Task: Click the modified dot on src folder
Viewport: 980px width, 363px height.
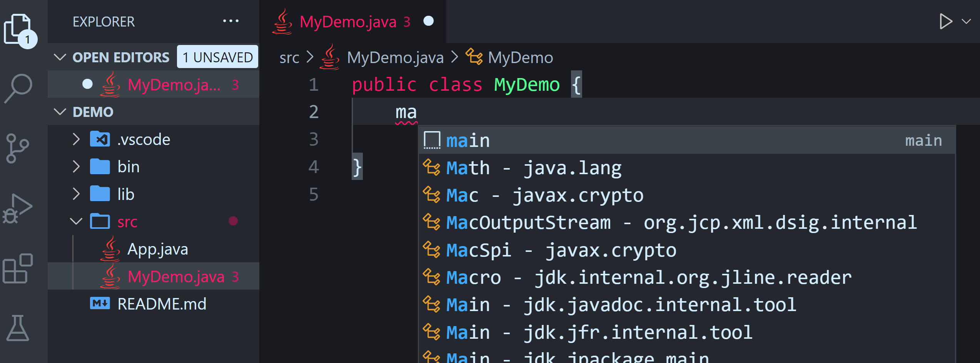Action: tap(233, 221)
